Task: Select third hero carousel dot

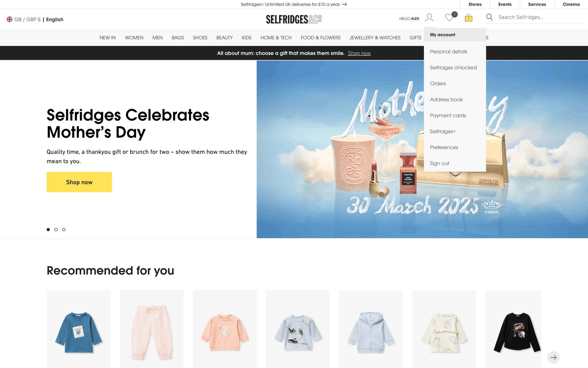Action: click(64, 229)
